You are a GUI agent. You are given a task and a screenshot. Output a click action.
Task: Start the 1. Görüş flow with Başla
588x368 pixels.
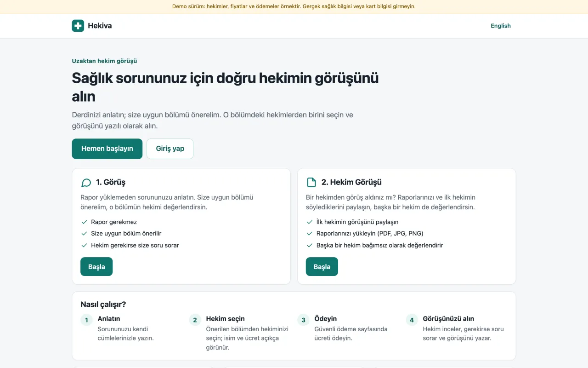point(96,267)
